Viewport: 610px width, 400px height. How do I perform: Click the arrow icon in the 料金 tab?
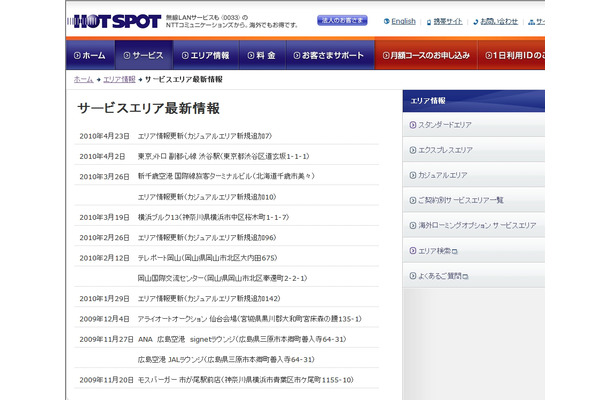tap(251, 55)
